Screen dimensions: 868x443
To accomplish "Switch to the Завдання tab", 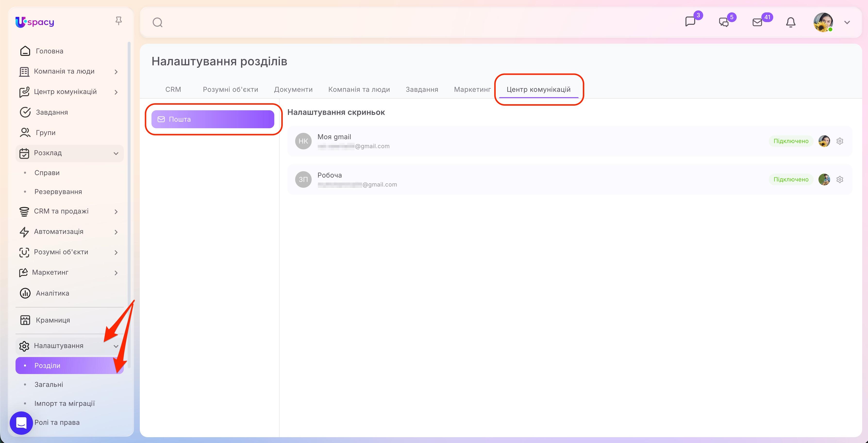I will click(422, 89).
